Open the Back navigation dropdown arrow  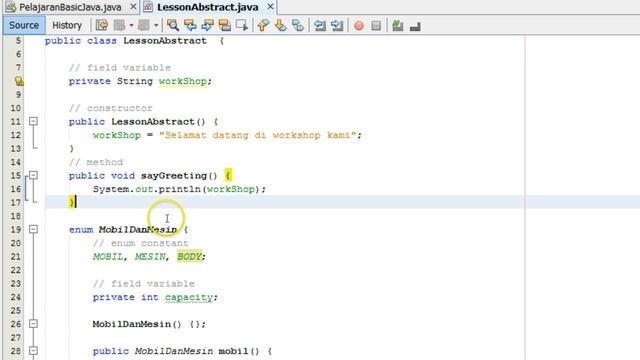(131, 25)
